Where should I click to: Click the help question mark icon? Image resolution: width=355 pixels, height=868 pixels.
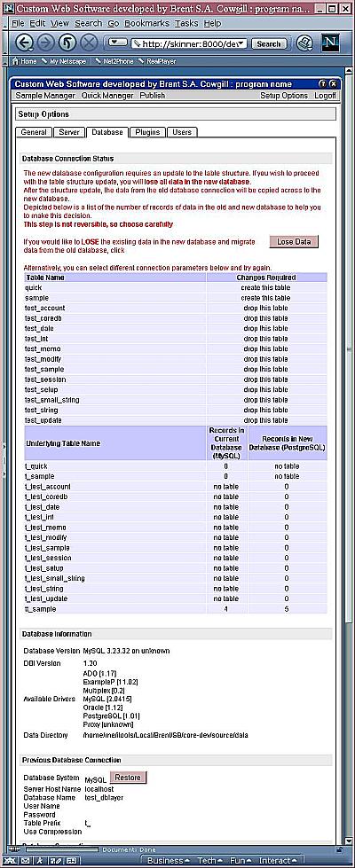pos(322,83)
